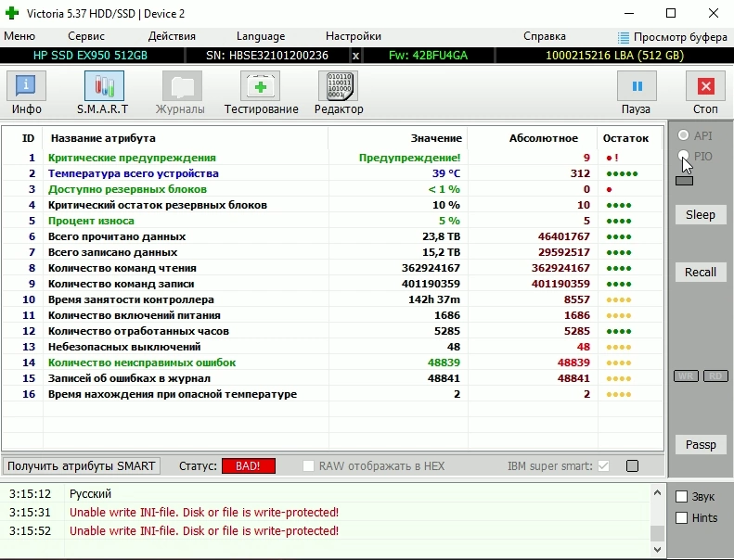Click the Sleep button
Image resolution: width=734 pixels, height=560 pixels.
701,214
